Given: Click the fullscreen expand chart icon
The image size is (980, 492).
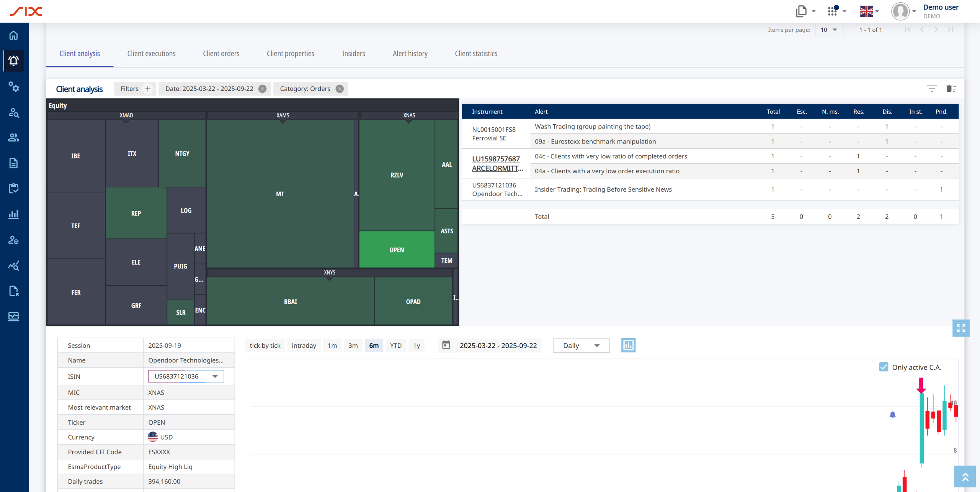Looking at the screenshot, I should coord(960,328).
